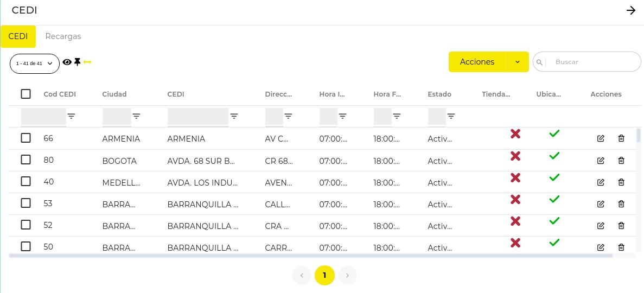Delete the row with code 40
Image resolution: width=644 pixels, height=293 pixels.
(621, 182)
